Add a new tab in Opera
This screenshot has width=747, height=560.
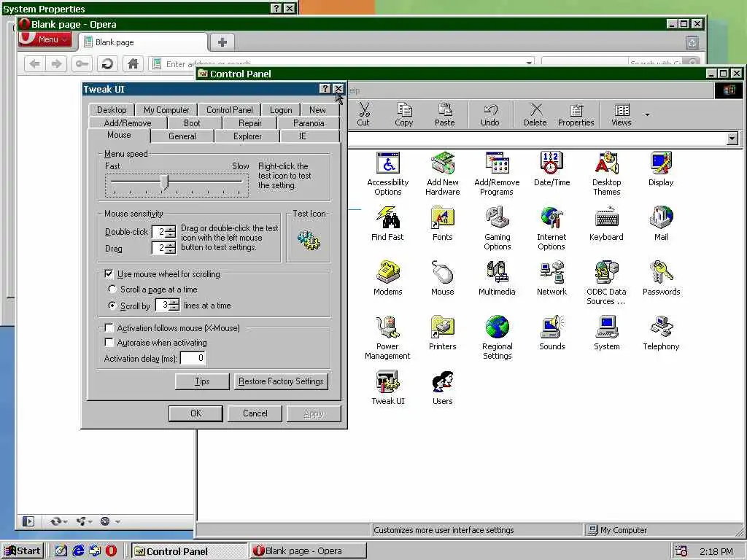[222, 42]
